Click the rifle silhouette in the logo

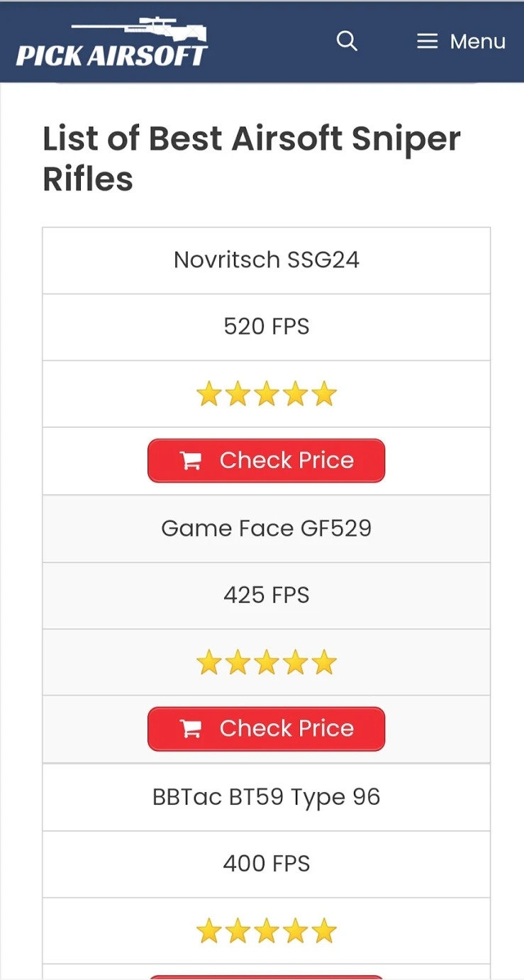[142, 30]
